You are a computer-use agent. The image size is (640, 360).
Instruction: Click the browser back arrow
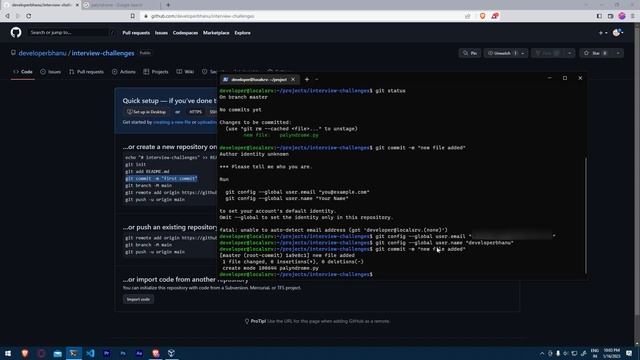pyautogui.click(x=7, y=16)
